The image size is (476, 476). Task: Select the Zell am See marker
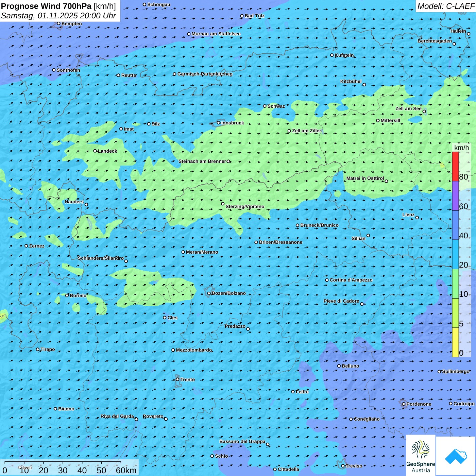424,112
